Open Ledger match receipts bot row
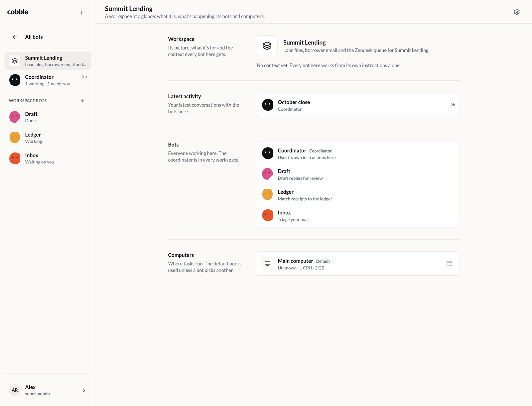532x406 pixels. pos(358,194)
